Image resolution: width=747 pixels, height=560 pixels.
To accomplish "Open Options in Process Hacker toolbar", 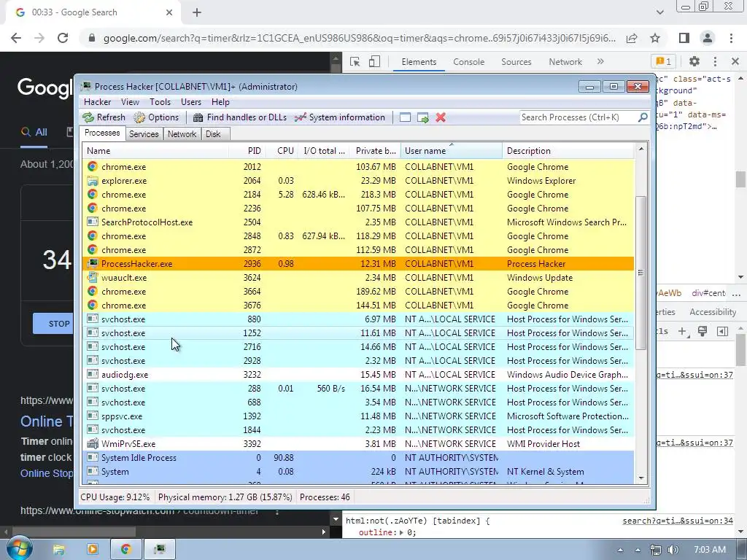I will tap(156, 117).
